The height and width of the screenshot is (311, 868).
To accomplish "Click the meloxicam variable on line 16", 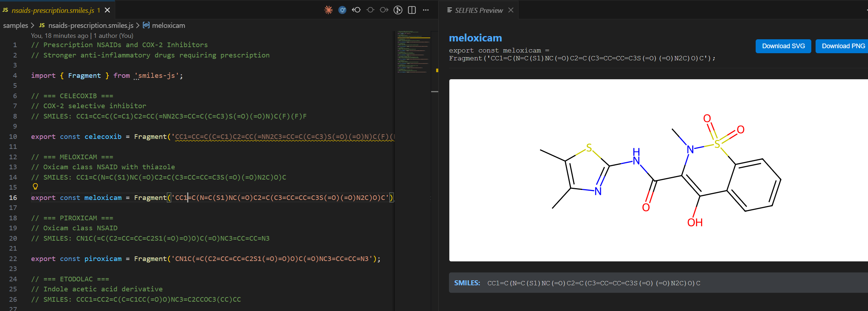I will (x=103, y=197).
